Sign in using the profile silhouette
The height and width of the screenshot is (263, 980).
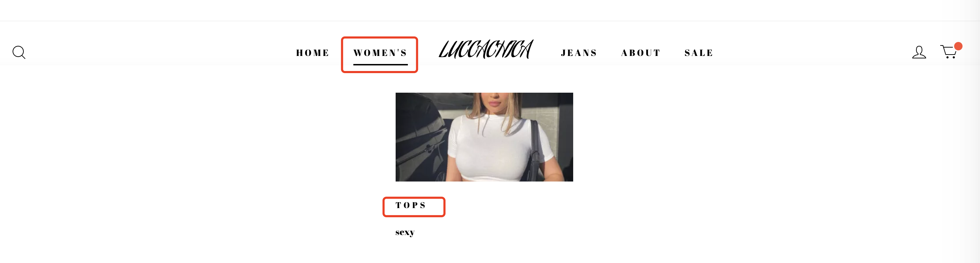(919, 52)
